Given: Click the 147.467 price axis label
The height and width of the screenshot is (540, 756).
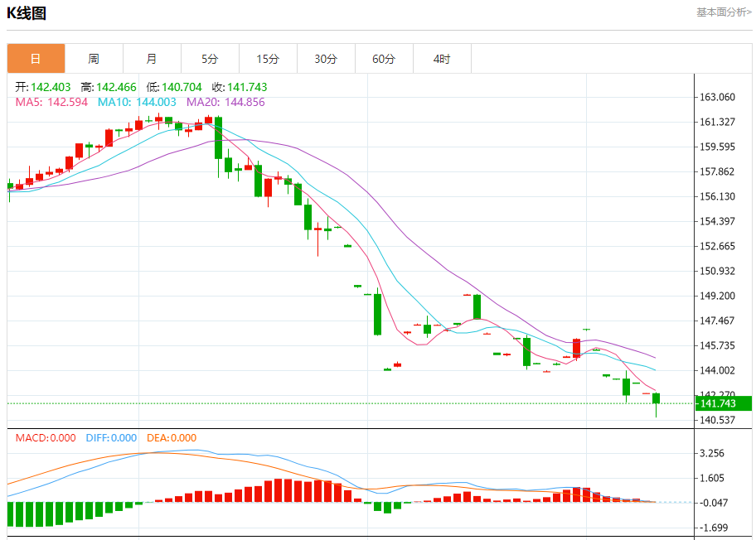Looking at the screenshot, I should pos(717,321).
